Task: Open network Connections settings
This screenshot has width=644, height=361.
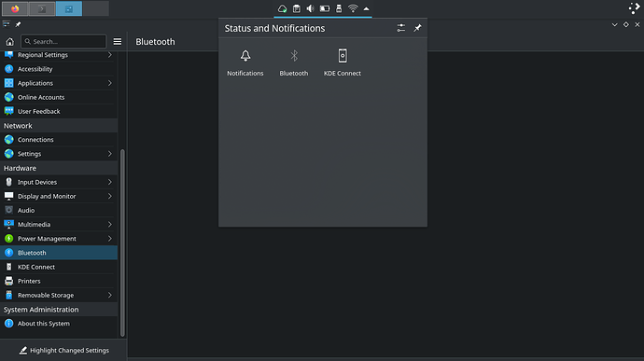Action: tap(59, 140)
